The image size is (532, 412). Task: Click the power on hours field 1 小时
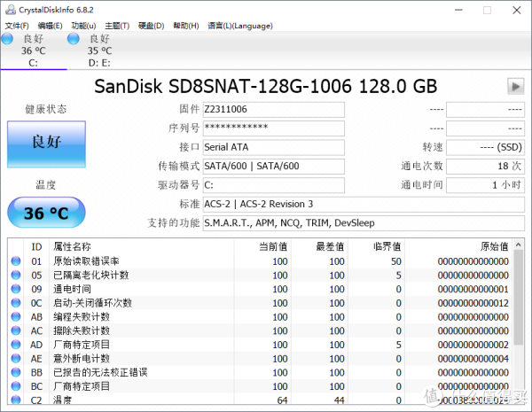click(485, 185)
